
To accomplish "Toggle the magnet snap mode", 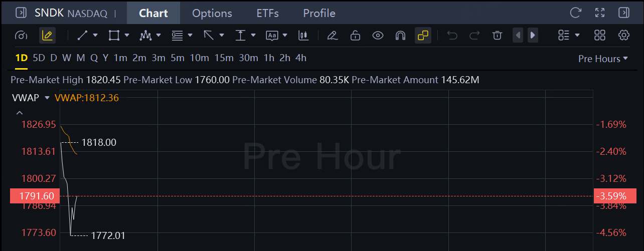I will point(400,35).
